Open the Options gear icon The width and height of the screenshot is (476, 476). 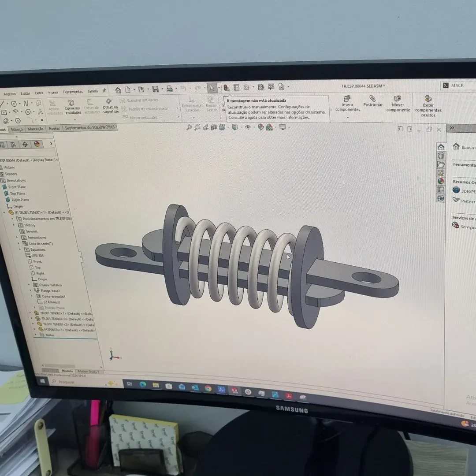tap(246, 87)
